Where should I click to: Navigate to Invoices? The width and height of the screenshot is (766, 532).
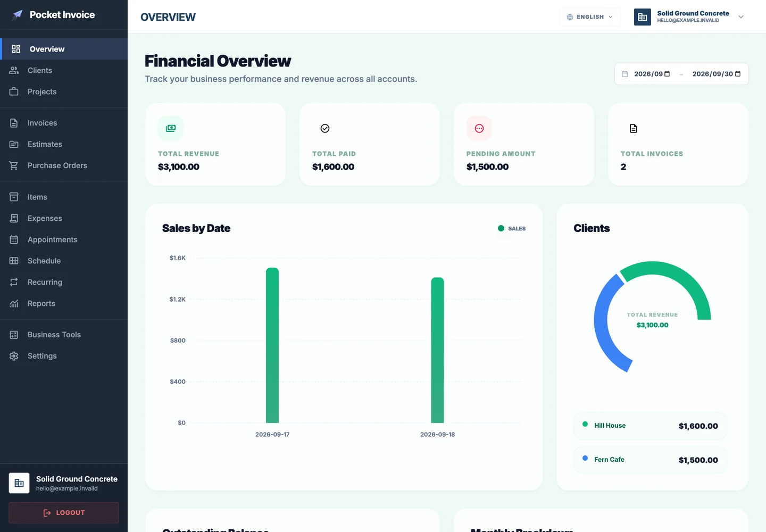[x=64, y=123]
